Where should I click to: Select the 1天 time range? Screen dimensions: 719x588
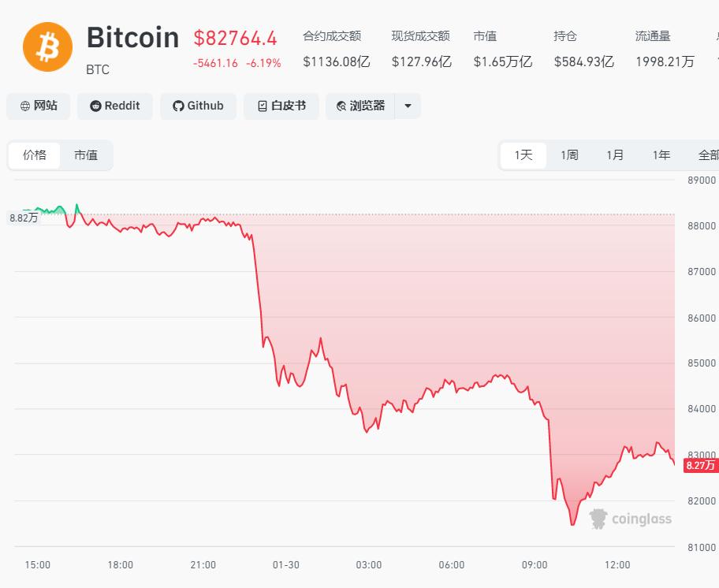523,155
